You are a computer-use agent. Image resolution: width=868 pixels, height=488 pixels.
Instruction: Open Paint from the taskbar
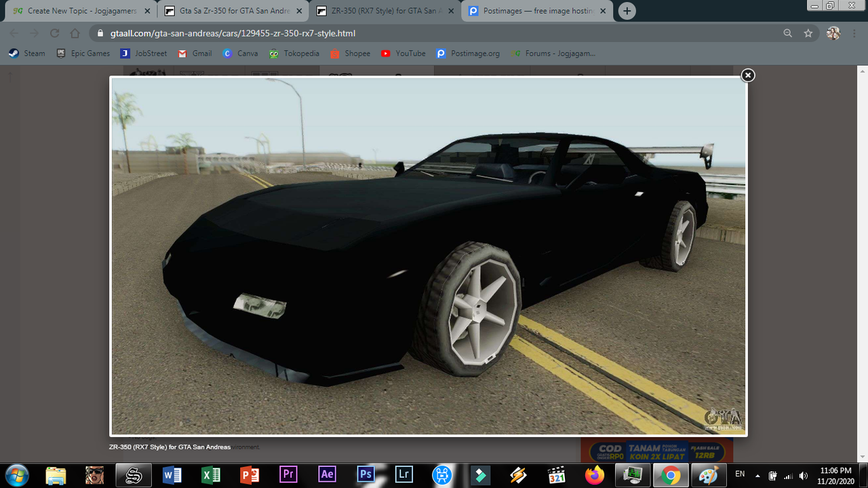[709, 475]
